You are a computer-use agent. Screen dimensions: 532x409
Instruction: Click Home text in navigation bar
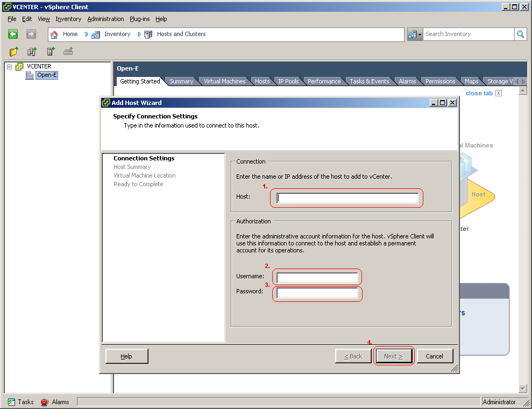[x=70, y=34]
